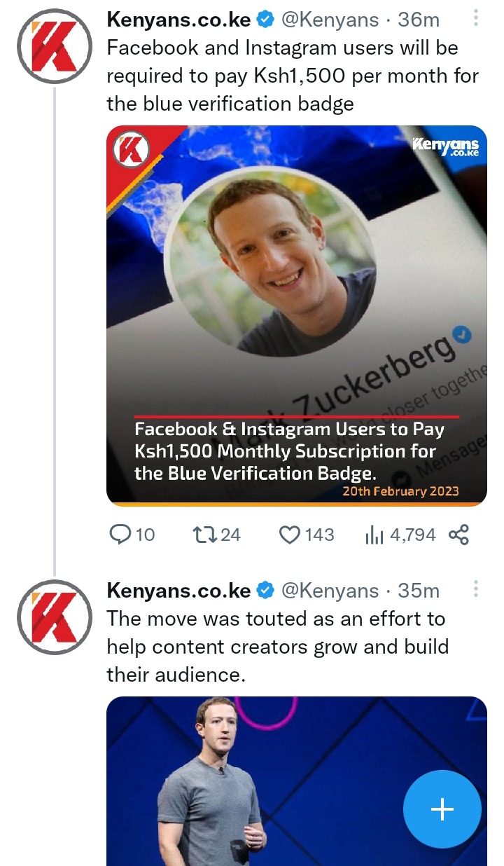Tap the compose new tweet button

point(442,809)
